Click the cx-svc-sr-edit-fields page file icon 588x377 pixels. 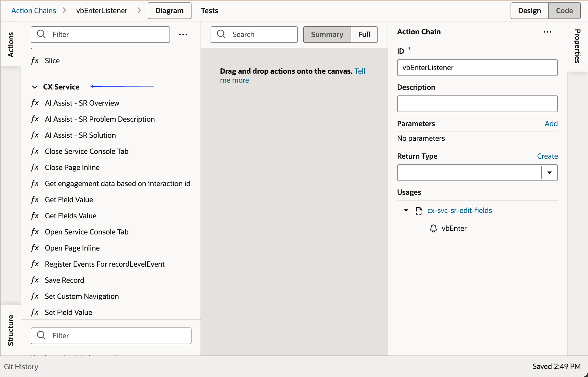tap(419, 211)
